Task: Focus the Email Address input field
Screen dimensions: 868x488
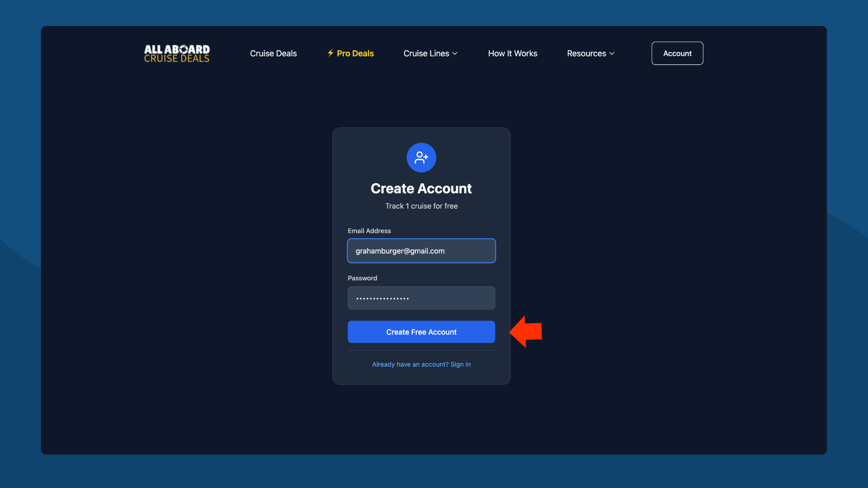Action: pos(421,251)
